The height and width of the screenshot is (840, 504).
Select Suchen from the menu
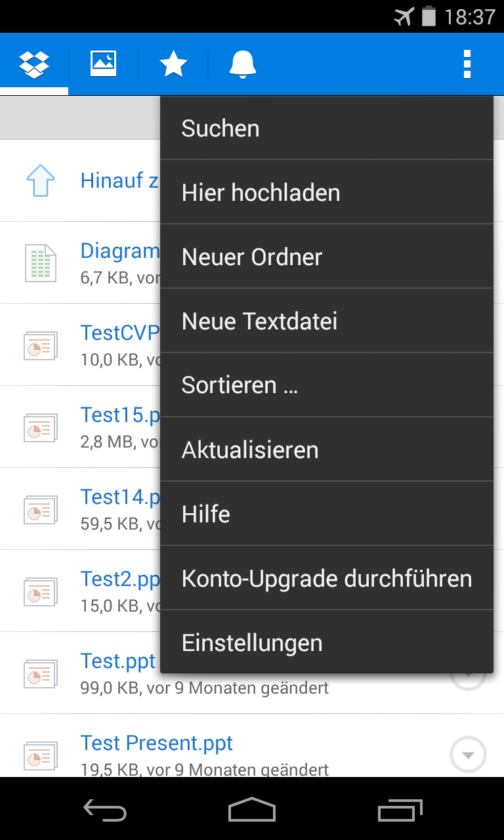[326, 129]
